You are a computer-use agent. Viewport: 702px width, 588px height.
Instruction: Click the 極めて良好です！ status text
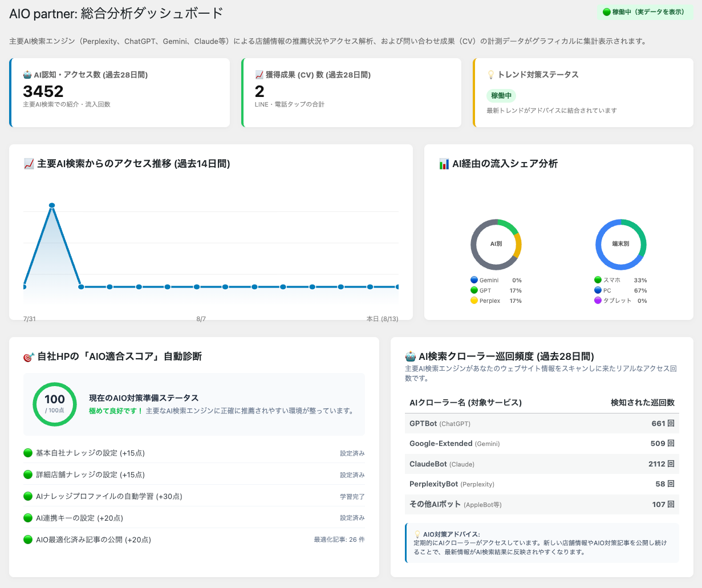[116, 411]
